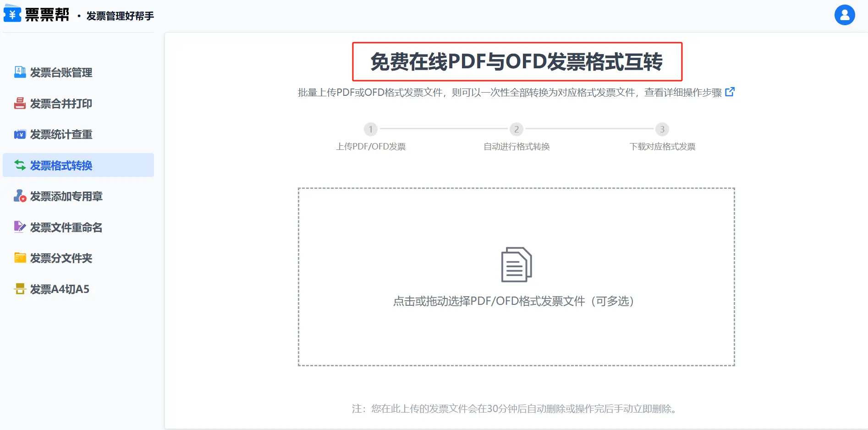Click the 发票合并打印 printer icon
Image resolution: width=868 pixels, height=430 pixels.
tap(20, 103)
